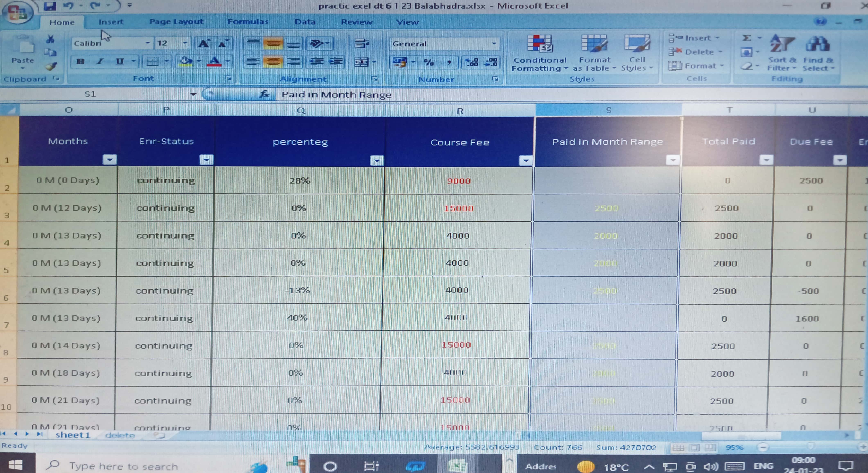868x473 pixels.
Task: Click the Format Painter brush icon
Action: pyautogui.click(x=51, y=66)
